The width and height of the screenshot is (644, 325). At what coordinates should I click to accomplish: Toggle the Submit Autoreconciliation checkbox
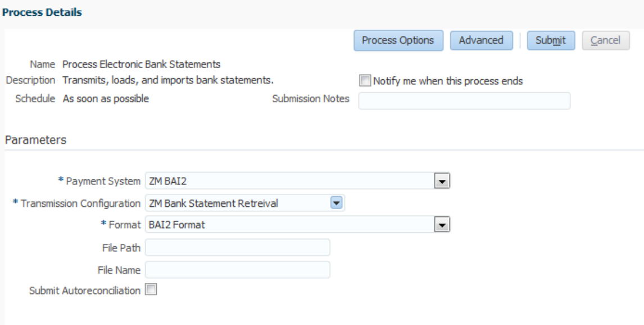coord(150,290)
